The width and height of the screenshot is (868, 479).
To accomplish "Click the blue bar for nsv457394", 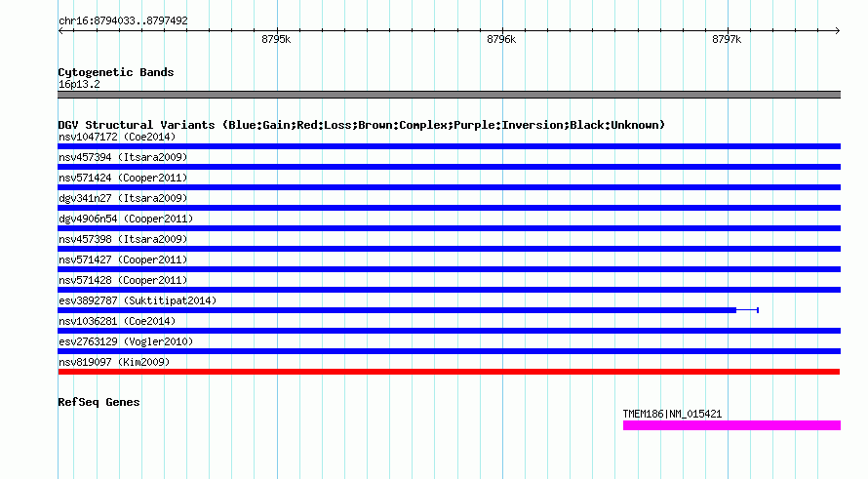I will [x=449, y=167].
